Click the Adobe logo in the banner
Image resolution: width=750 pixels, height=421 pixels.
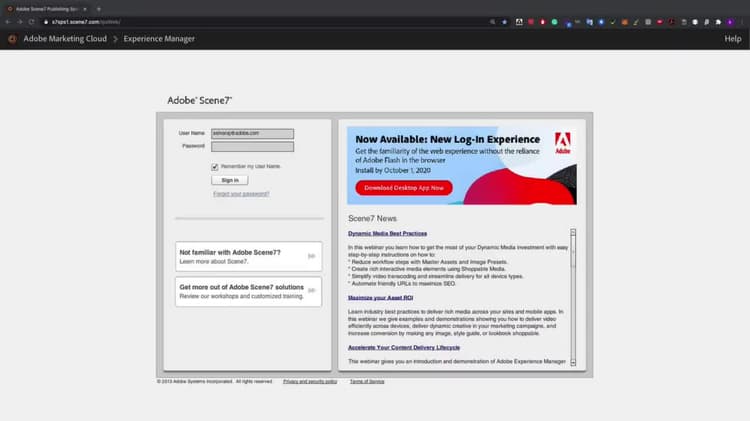click(562, 143)
